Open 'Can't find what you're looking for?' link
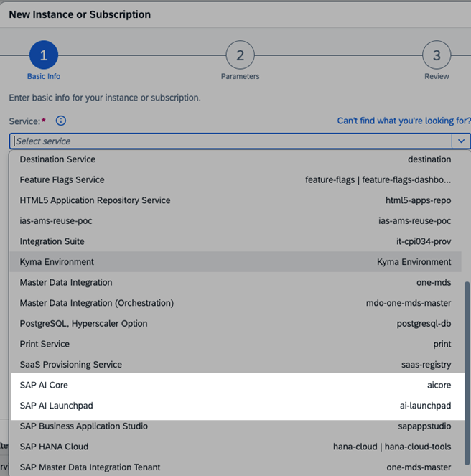The image size is (471, 476). 404,121
